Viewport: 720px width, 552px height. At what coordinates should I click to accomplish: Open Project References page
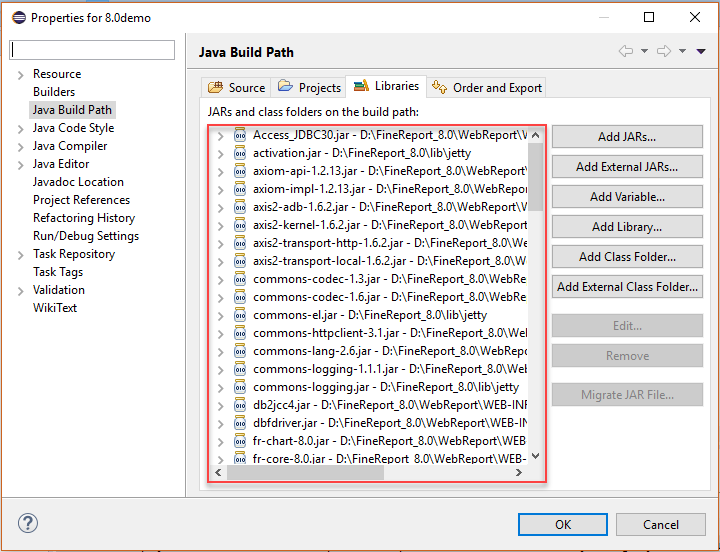click(81, 200)
